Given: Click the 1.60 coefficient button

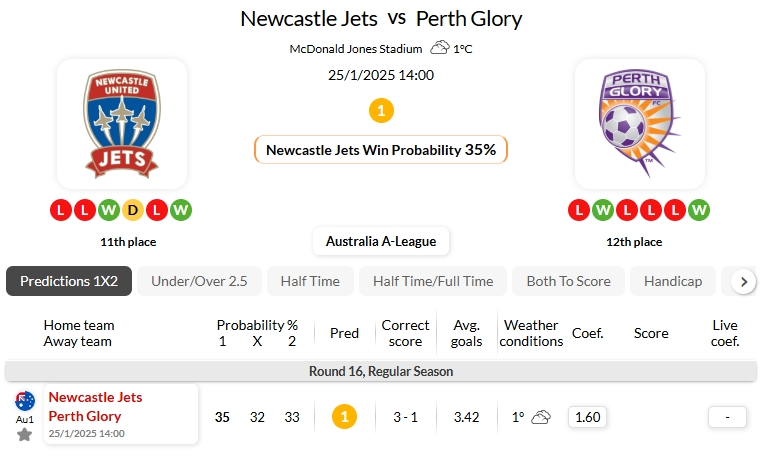Looking at the screenshot, I should tap(588, 416).
